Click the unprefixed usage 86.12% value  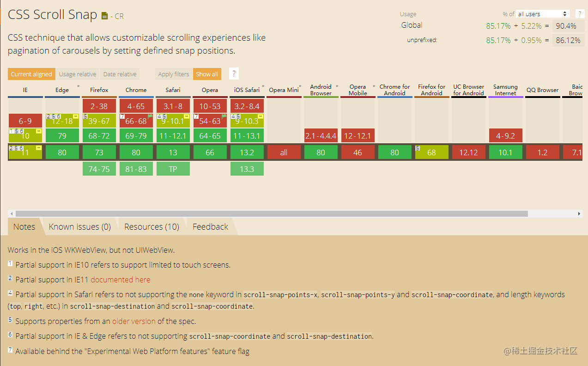tap(568, 40)
